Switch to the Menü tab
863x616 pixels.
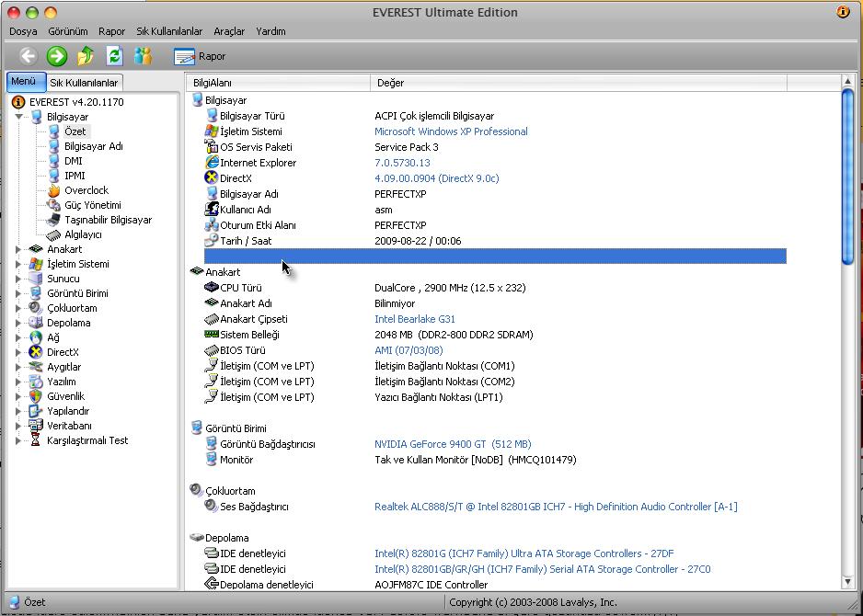click(x=26, y=82)
